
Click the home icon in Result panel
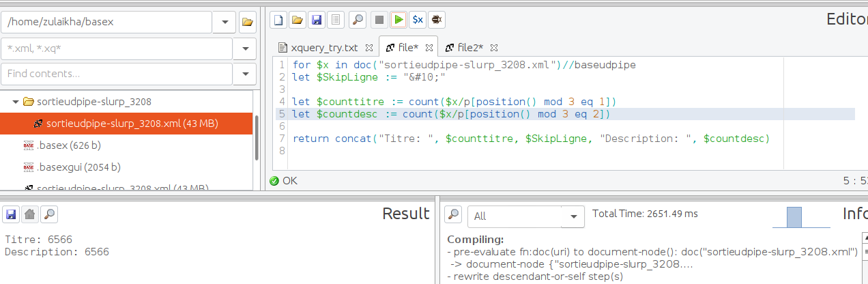tap(29, 215)
